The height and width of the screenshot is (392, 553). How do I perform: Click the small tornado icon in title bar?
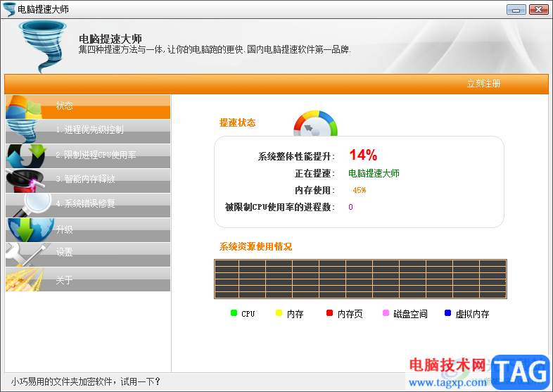(9, 9)
